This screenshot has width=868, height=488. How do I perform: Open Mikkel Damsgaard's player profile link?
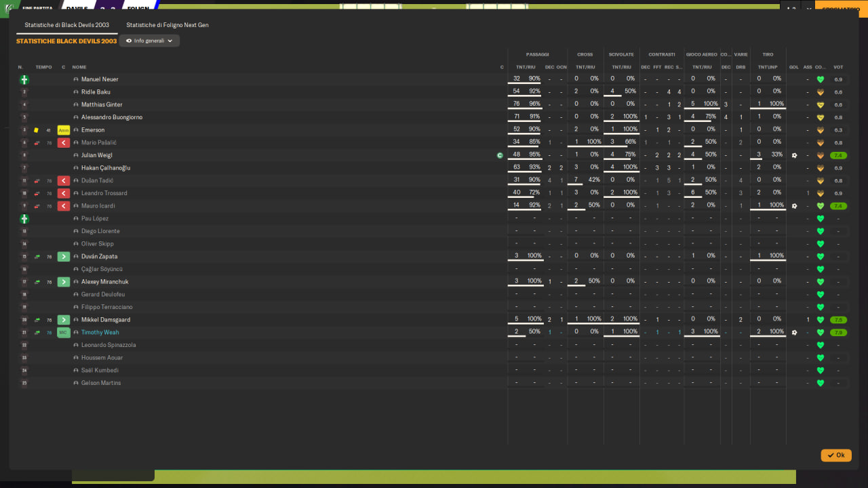[x=106, y=320]
